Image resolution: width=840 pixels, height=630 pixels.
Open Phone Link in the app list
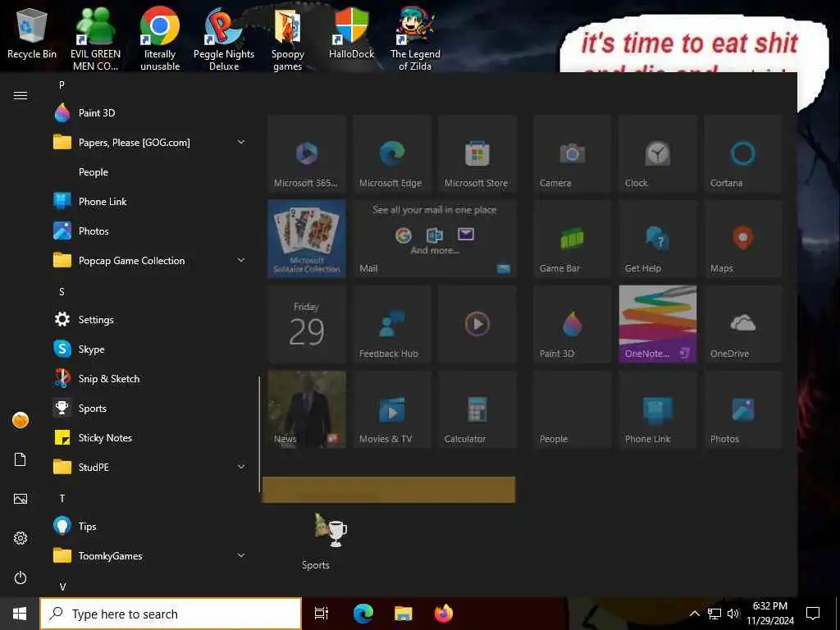150,202
